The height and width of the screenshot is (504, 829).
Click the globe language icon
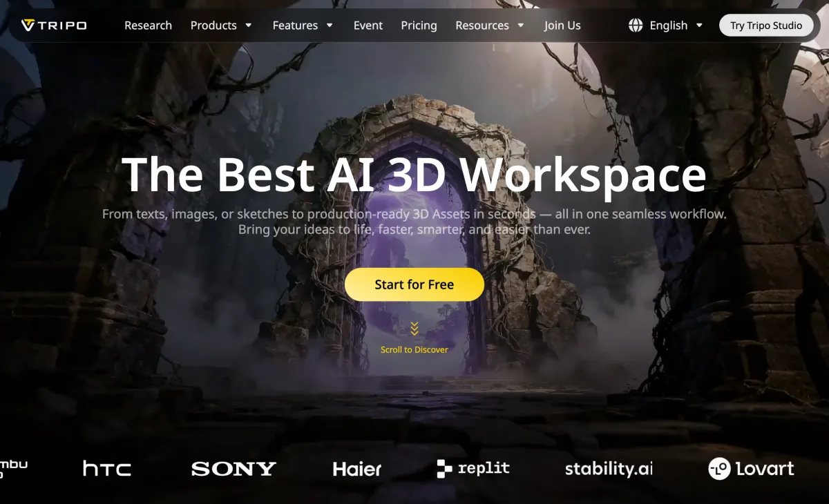(636, 26)
